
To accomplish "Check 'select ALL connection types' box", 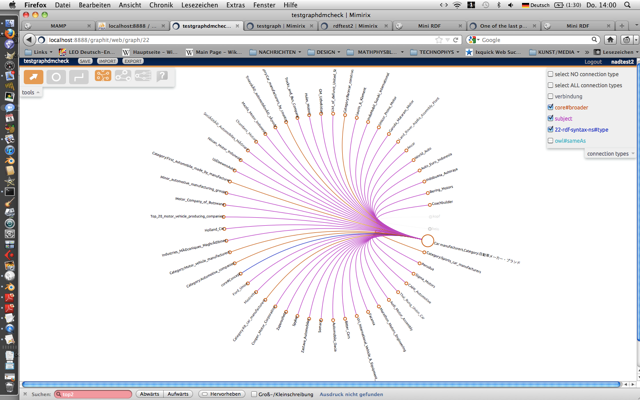I will point(550,85).
